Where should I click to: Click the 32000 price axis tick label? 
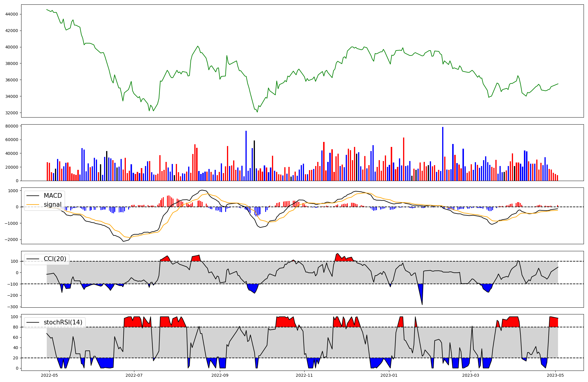click(12, 113)
